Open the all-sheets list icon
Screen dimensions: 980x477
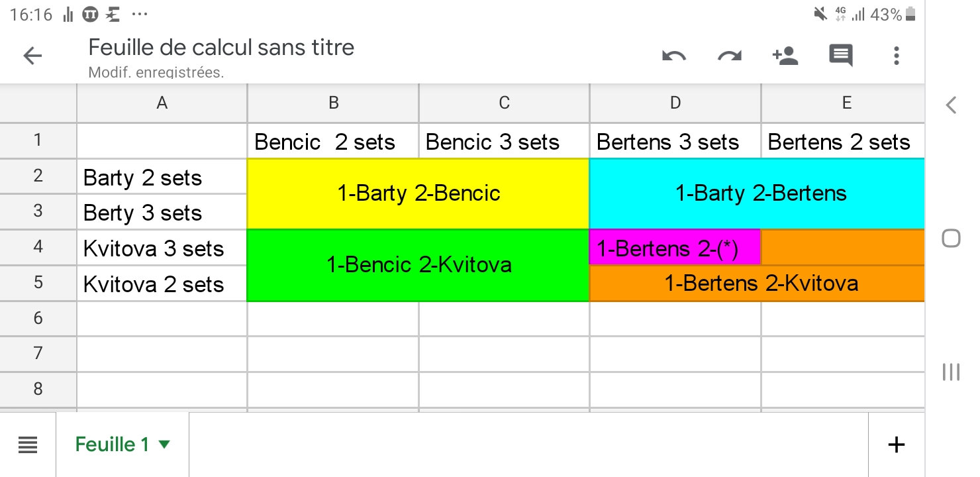(28, 445)
